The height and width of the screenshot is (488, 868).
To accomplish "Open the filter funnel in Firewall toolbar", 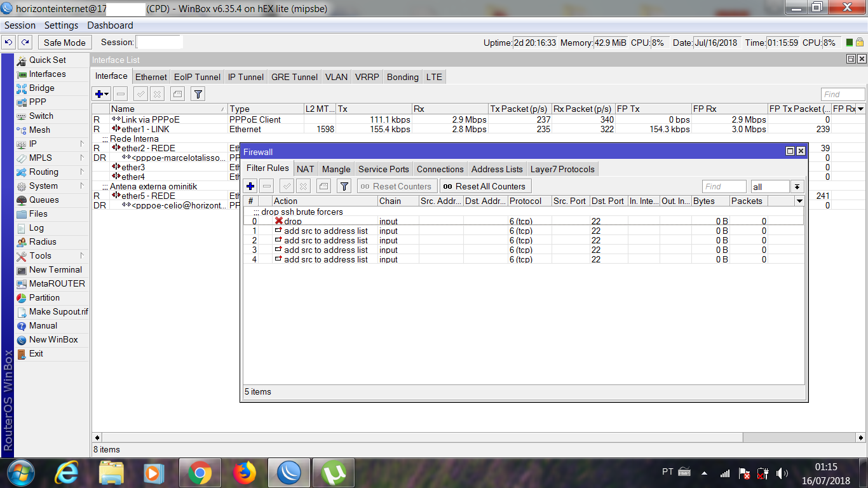I will [x=344, y=186].
